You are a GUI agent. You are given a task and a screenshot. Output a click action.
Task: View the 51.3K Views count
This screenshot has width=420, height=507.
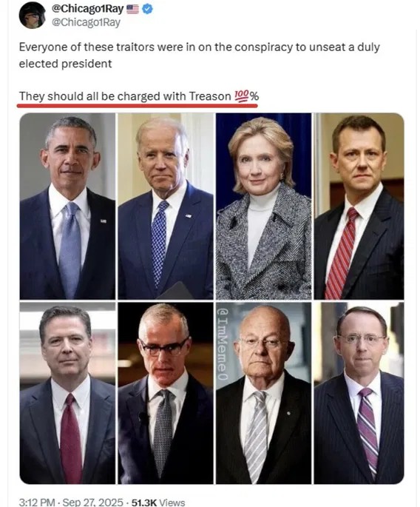[158, 502]
